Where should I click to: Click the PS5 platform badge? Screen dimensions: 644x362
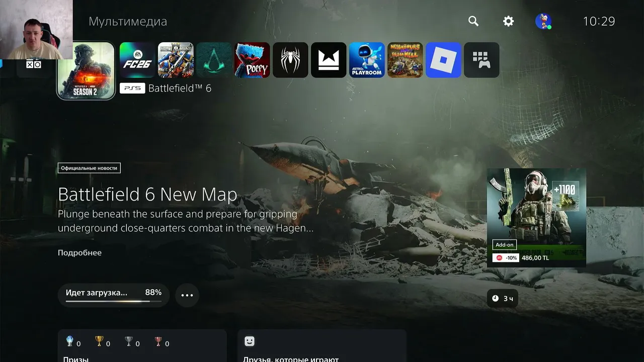[x=132, y=88]
